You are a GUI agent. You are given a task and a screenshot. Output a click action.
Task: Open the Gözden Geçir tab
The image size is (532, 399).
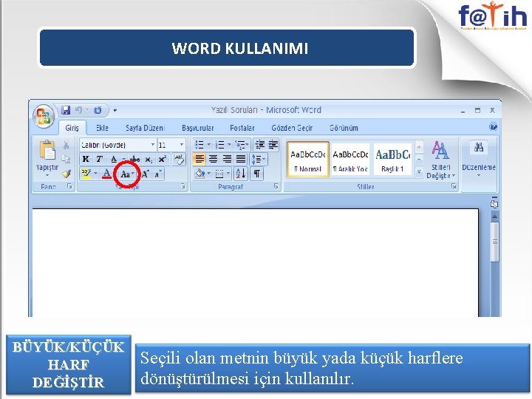(x=292, y=128)
